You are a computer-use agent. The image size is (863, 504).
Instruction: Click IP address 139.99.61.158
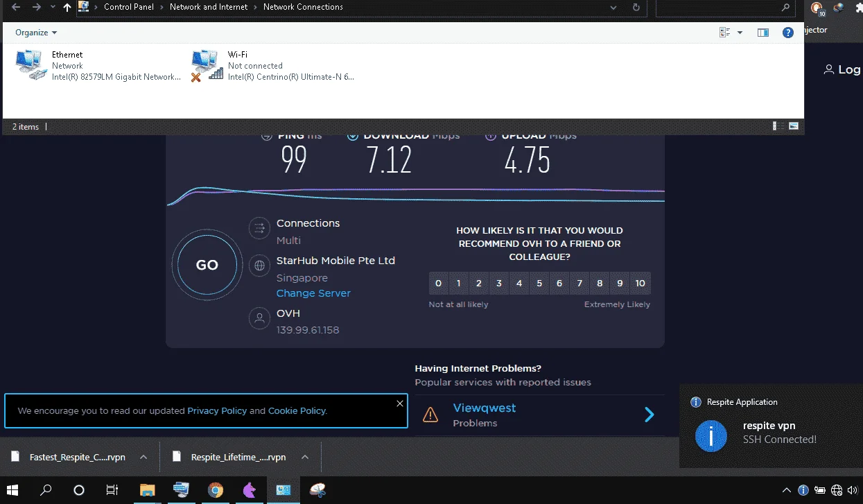click(x=308, y=330)
